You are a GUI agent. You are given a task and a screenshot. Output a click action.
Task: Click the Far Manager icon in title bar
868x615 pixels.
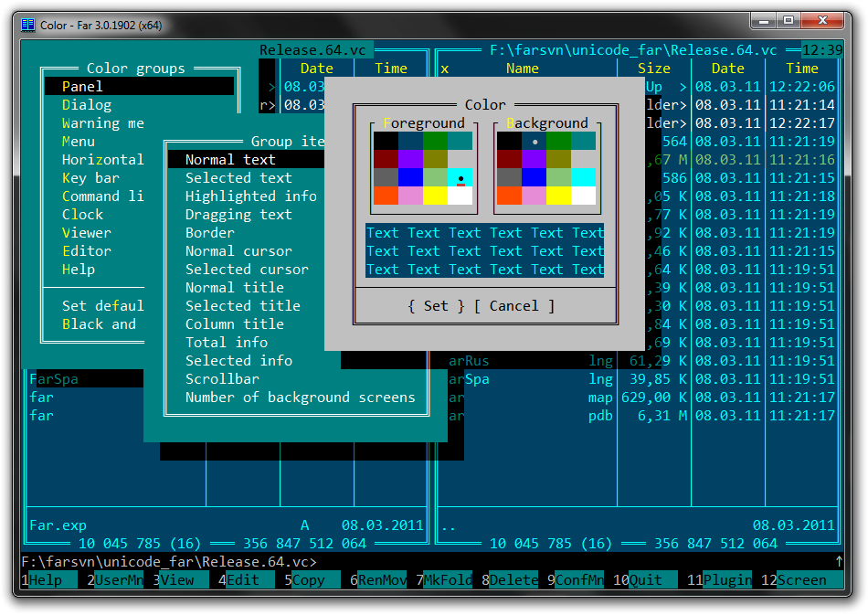pyautogui.click(x=28, y=25)
